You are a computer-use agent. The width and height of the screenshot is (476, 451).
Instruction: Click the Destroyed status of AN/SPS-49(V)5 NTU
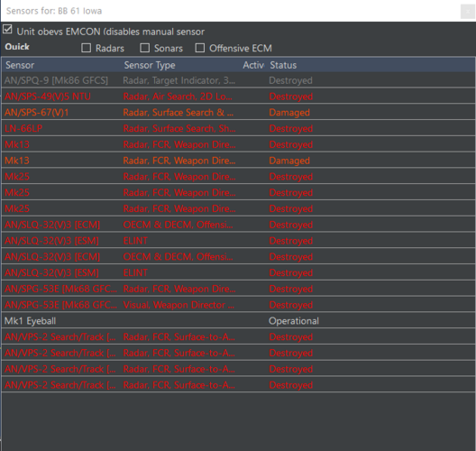291,97
